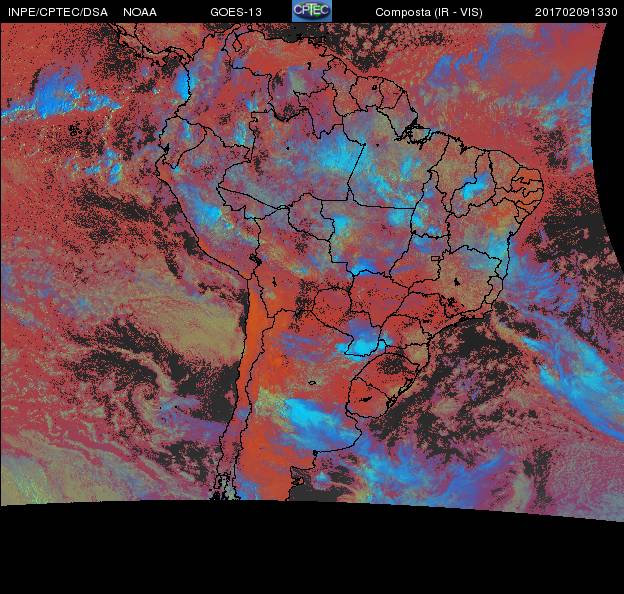
Task: Click the 201702091330 timestamp
Action: (x=576, y=12)
